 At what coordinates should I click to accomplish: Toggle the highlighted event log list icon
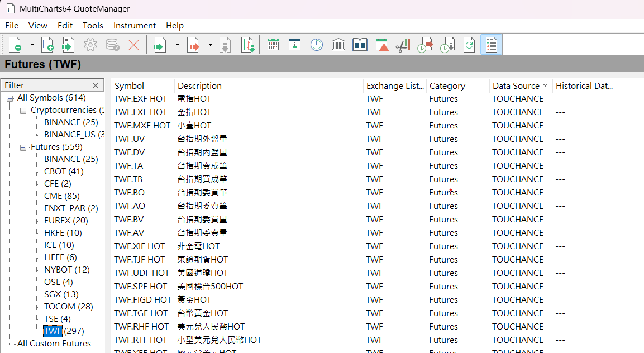coord(491,45)
